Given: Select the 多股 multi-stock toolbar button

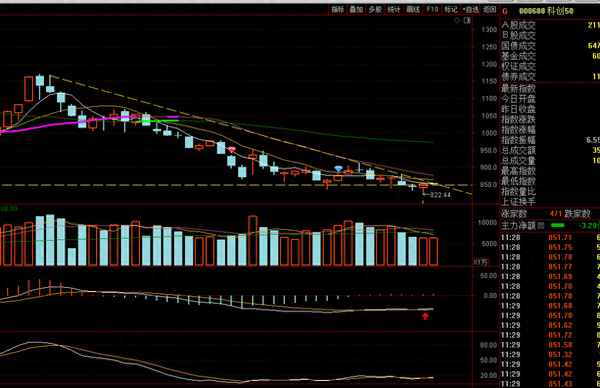Looking at the screenshot, I should [x=375, y=10].
